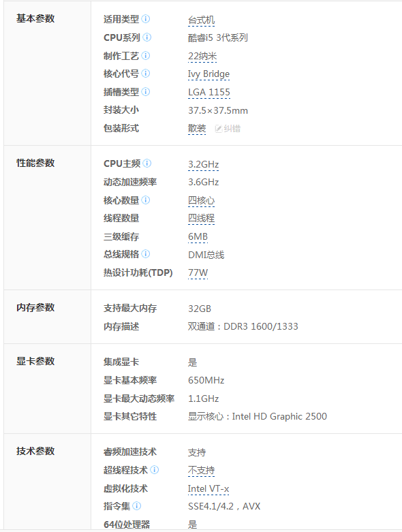402x532 pixels.
Task: Click the 显卡参数 section heading
Action: 35,361
